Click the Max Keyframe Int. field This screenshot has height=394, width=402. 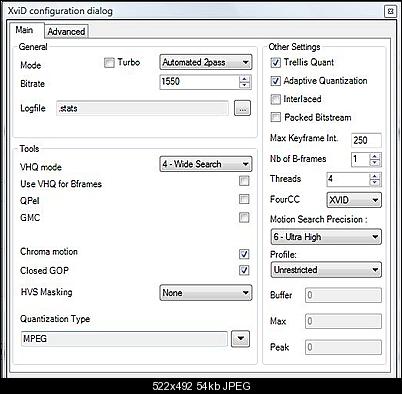pyautogui.click(x=366, y=140)
